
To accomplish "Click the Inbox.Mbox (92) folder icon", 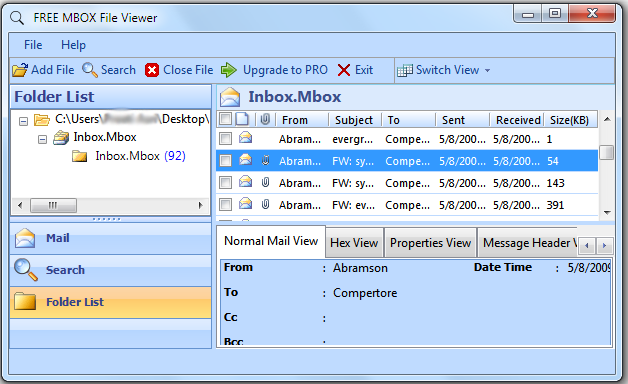I will click(x=80, y=156).
